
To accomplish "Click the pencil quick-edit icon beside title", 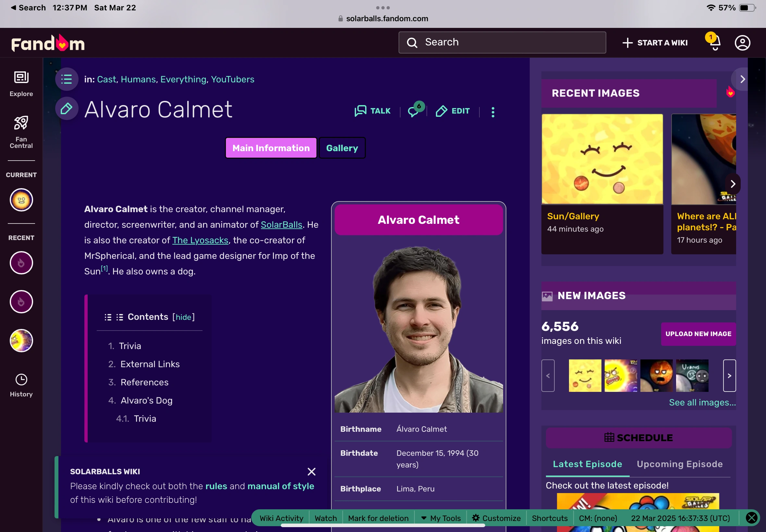I will click(67, 109).
